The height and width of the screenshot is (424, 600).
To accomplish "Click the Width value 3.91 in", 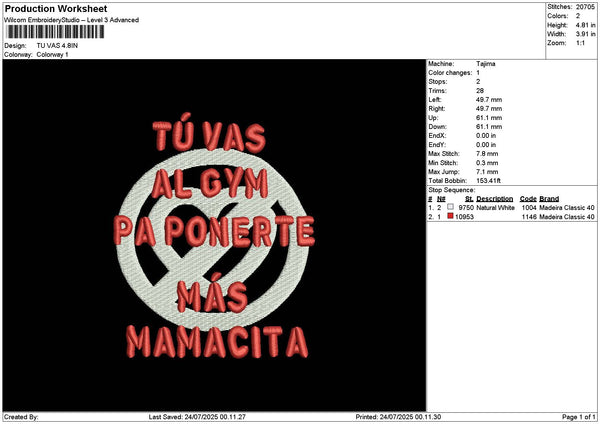I will (x=585, y=34).
